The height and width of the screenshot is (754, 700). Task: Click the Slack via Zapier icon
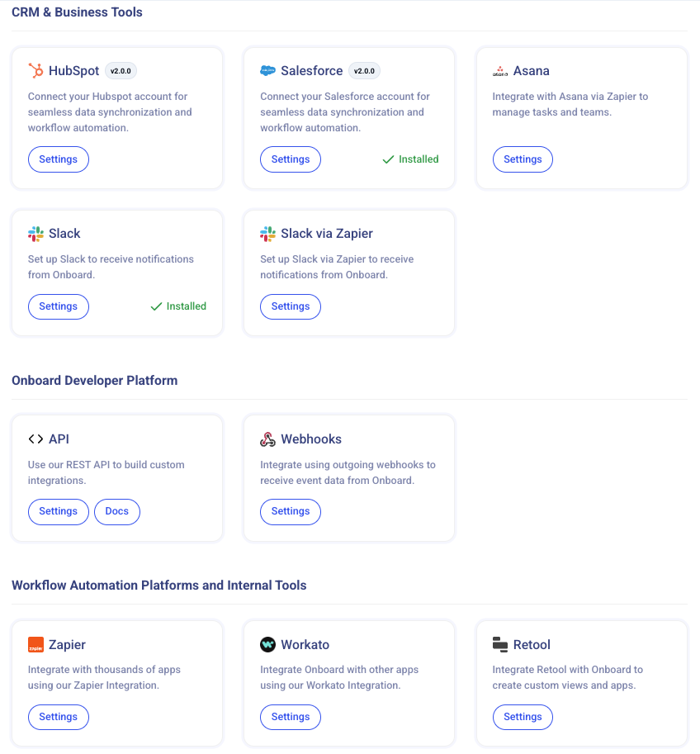click(267, 234)
